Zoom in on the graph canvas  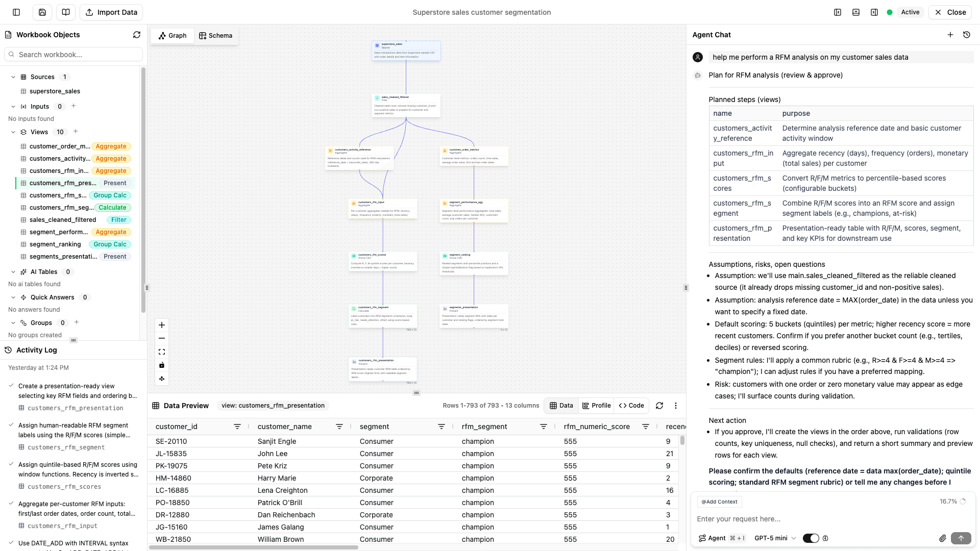(x=162, y=325)
